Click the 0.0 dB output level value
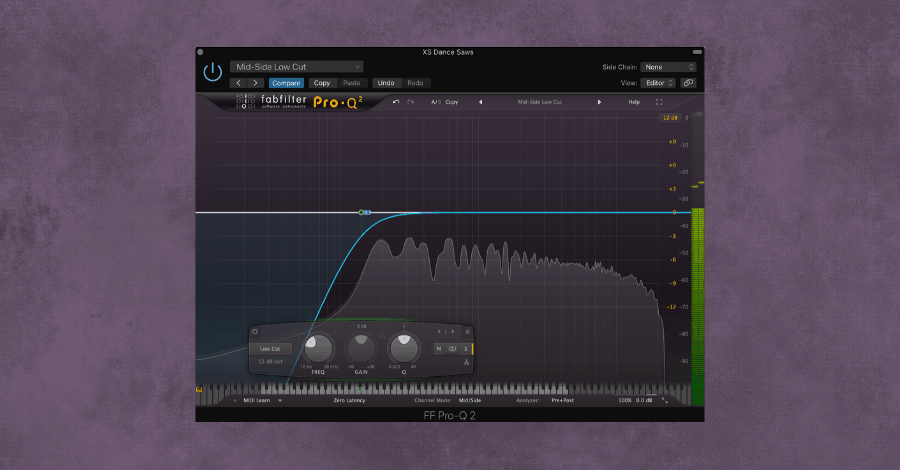The height and width of the screenshot is (470, 900). pyautogui.click(x=644, y=401)
